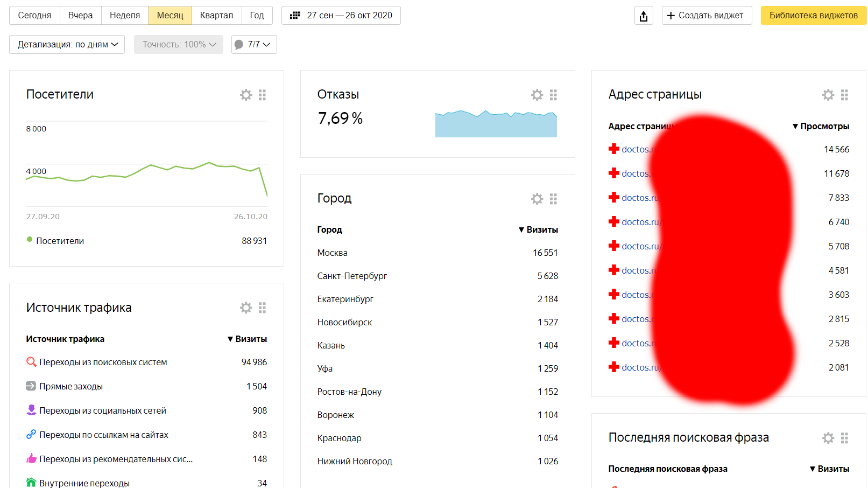This screenshot has width=868, height=488.
Task: Click drag handle of Источник трафика widget
Action: [x=262, y=308]
